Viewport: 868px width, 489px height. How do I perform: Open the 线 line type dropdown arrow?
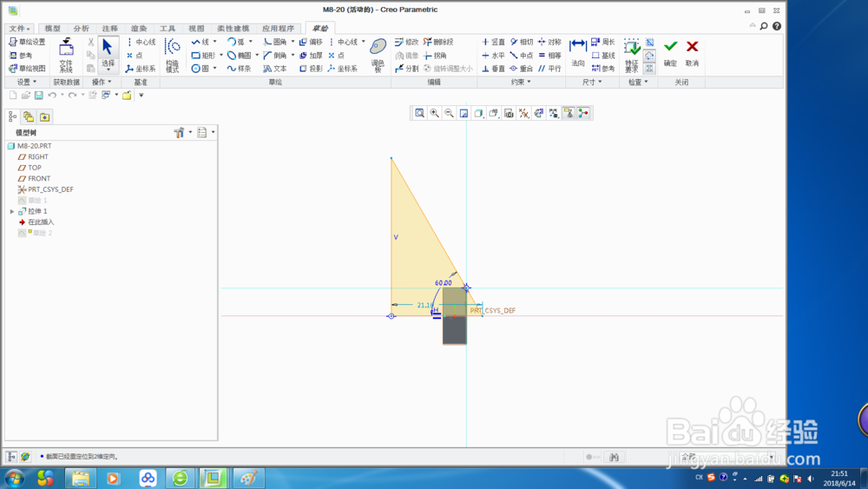[214, 42]
